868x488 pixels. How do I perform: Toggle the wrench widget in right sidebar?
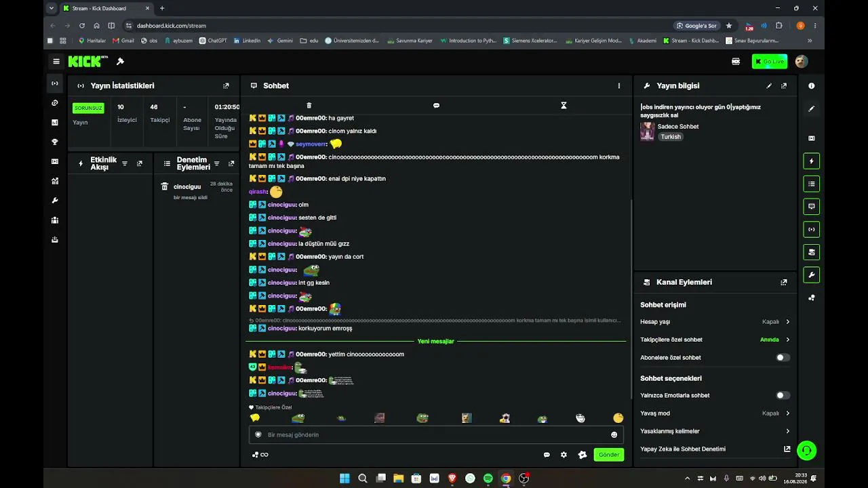811,274
